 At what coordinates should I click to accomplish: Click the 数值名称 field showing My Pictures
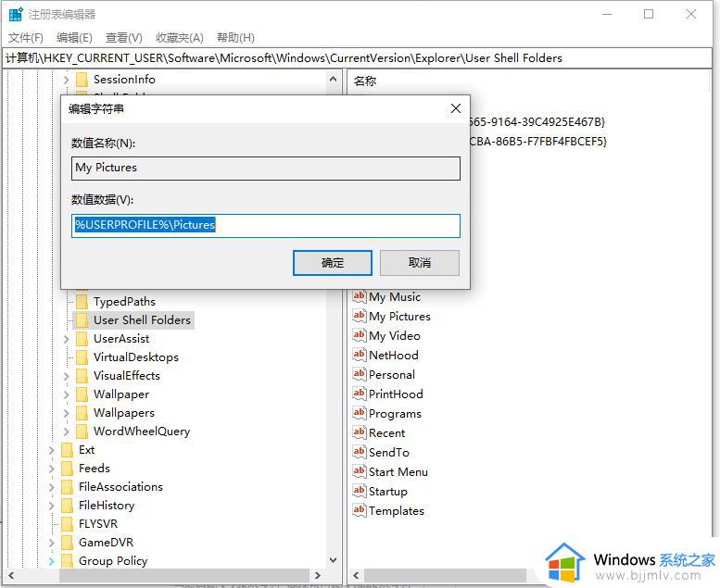[266, 168]
